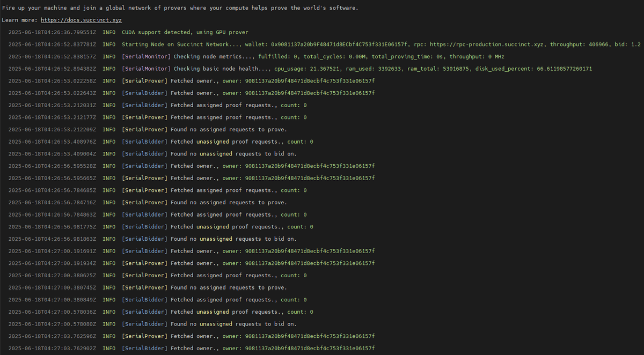The width and height of the screenshot is (644, 355).
Task: Click the INFO level in the 04:26:36.799551Z row
Action: pos(109,33)
